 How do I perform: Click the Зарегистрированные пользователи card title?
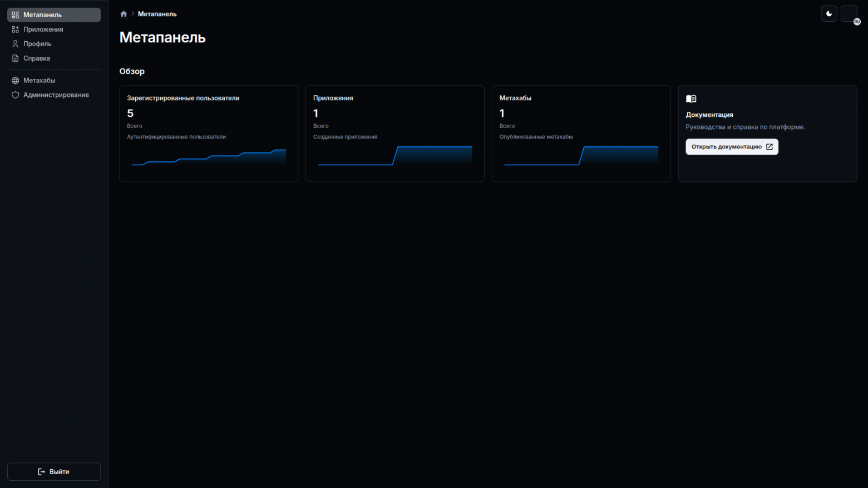(183, 98)
